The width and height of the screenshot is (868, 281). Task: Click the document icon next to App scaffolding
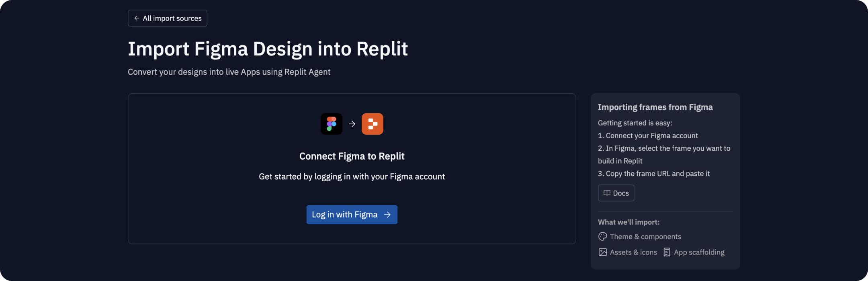point(666,252)
